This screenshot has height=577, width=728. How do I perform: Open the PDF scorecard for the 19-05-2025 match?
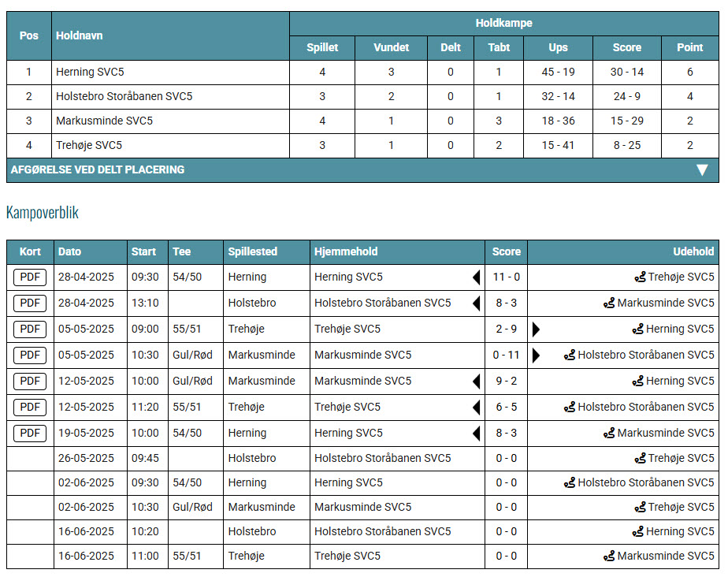click(30, 434)
